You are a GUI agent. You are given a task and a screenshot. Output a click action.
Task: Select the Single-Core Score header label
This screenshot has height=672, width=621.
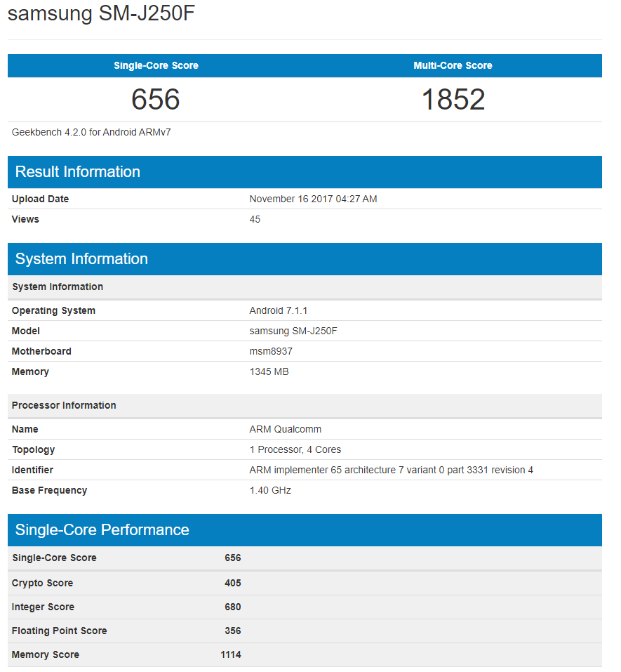click(x=156, y=65)
